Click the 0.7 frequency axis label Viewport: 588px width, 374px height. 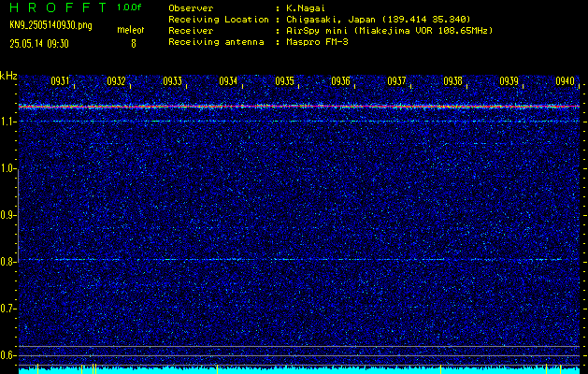[7, 309]
